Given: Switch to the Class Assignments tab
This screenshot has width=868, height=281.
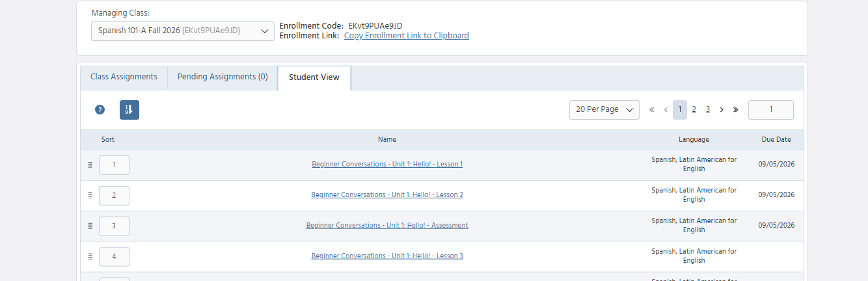Looking at the screenshot, I should point(124,77).
